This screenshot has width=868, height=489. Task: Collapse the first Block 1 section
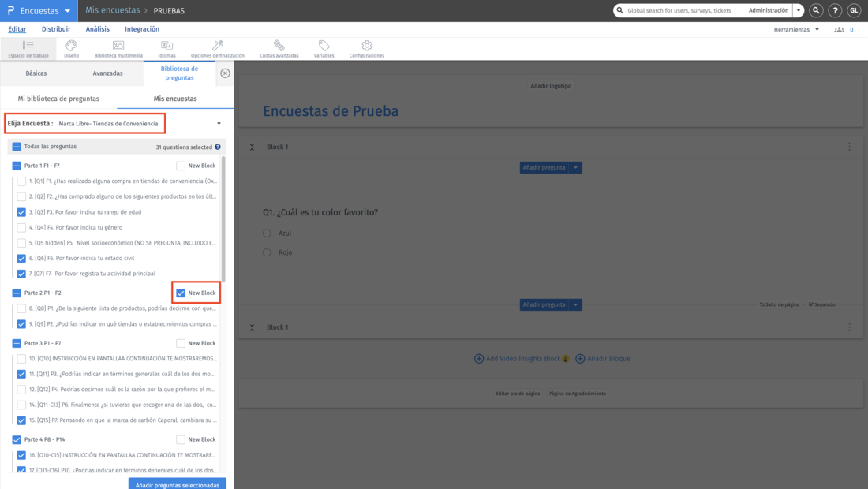pos(252,147)
